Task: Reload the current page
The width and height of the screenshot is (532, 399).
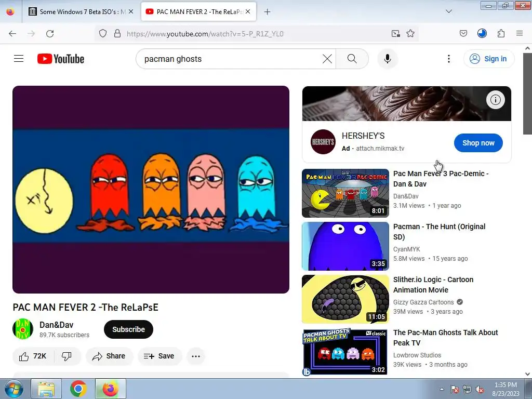Action: (50, 34)
